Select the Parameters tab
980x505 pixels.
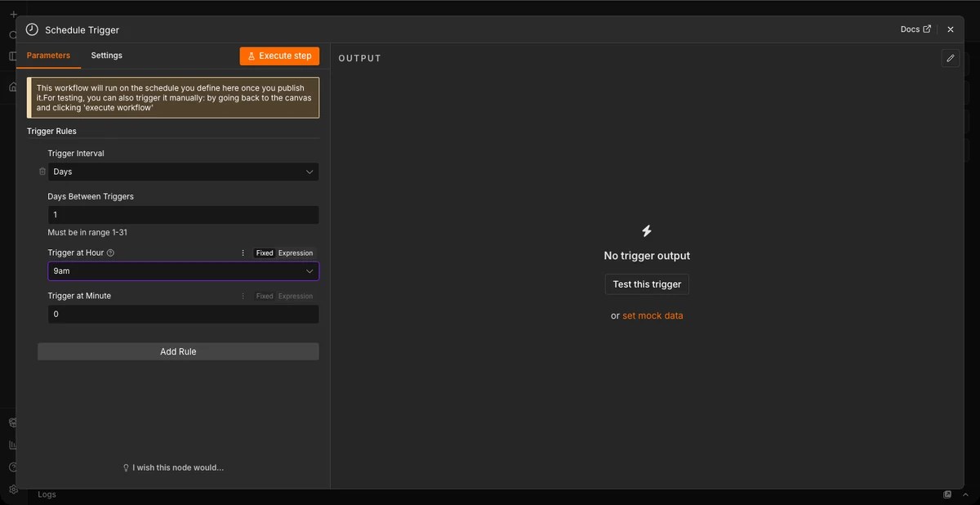click(x=48, y=56)
